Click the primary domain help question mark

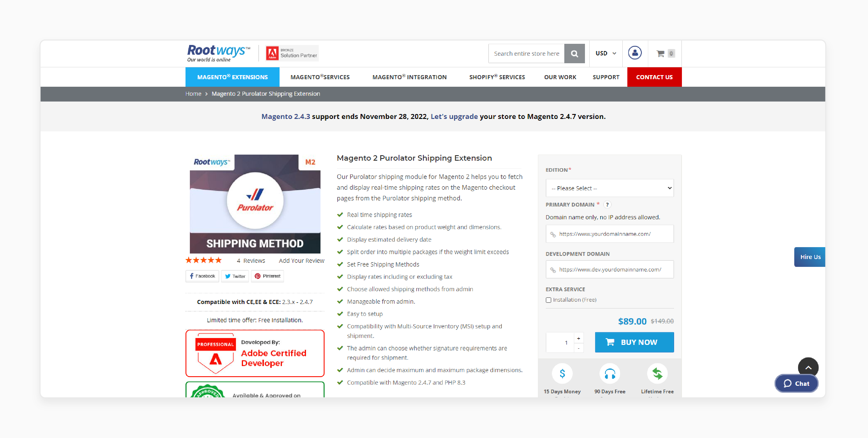point(607,204)
